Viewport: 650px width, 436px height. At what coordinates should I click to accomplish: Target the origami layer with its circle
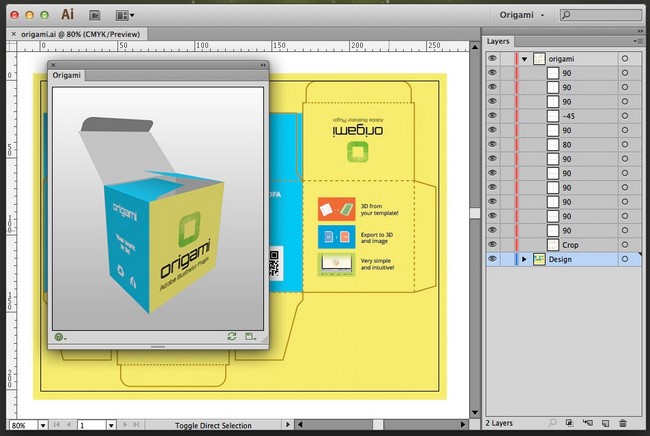pyautogui.click(x=625, y=59)
